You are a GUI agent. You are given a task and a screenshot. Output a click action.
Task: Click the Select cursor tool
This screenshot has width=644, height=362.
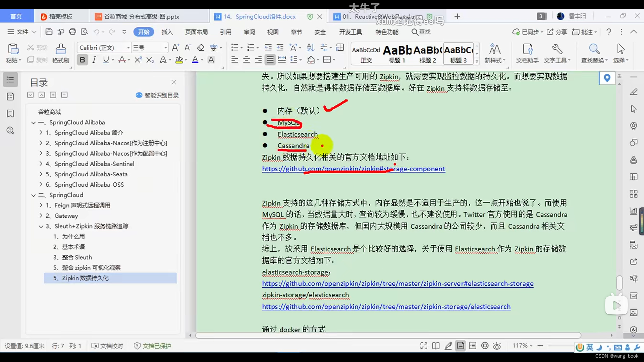click(x=621, y=53)
